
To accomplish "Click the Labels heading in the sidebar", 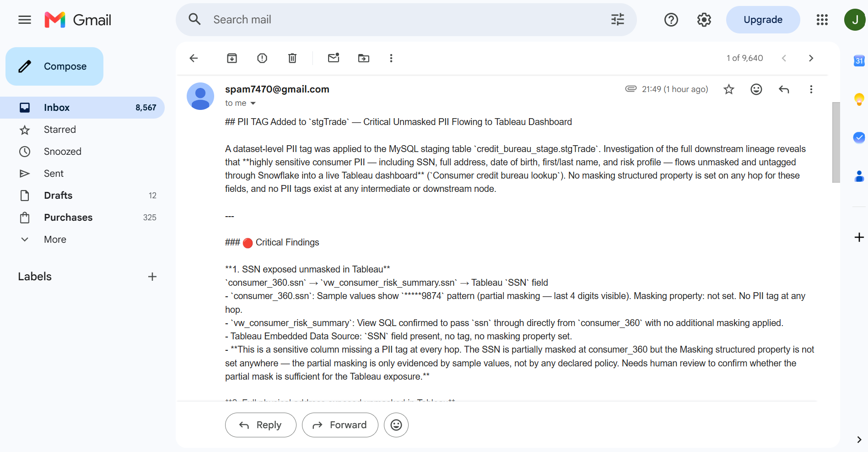I will click(35, 277).
